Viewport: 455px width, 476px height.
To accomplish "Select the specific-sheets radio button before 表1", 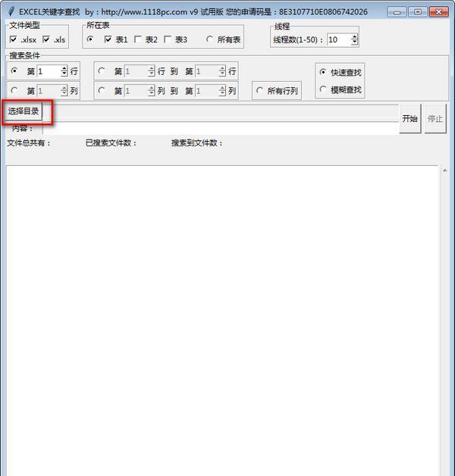I will tap(90, 39).
